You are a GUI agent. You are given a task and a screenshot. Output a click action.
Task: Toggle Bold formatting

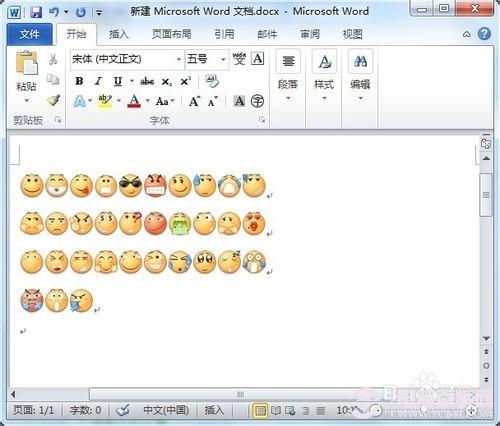click(79, 81)
